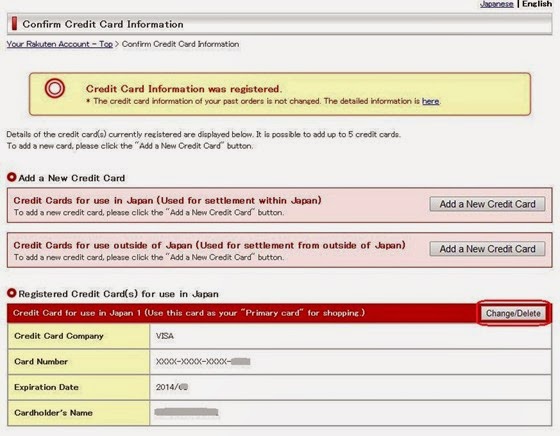Click 'Credit Card Information was registered' message
The width and height of the screenshot is (560, 436).
pos(184,89)
